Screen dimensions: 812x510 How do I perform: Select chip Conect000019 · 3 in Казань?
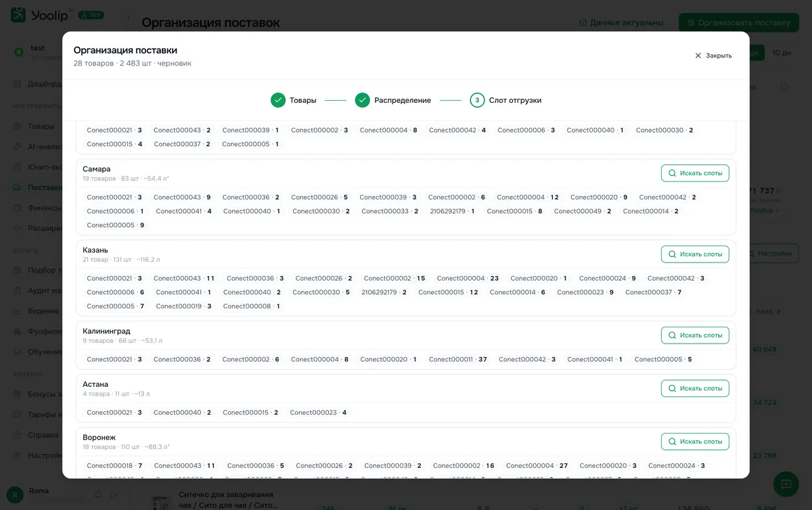coord(183,306)
